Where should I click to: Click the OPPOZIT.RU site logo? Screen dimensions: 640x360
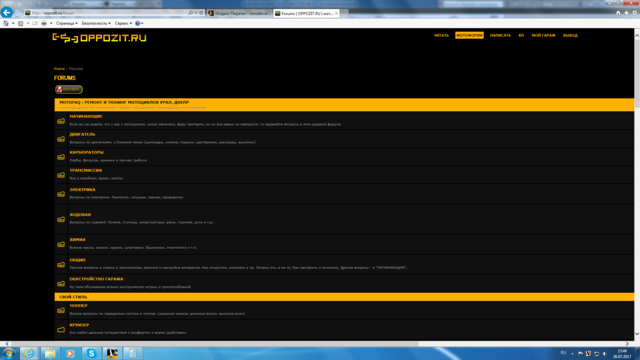coord(99,38)
